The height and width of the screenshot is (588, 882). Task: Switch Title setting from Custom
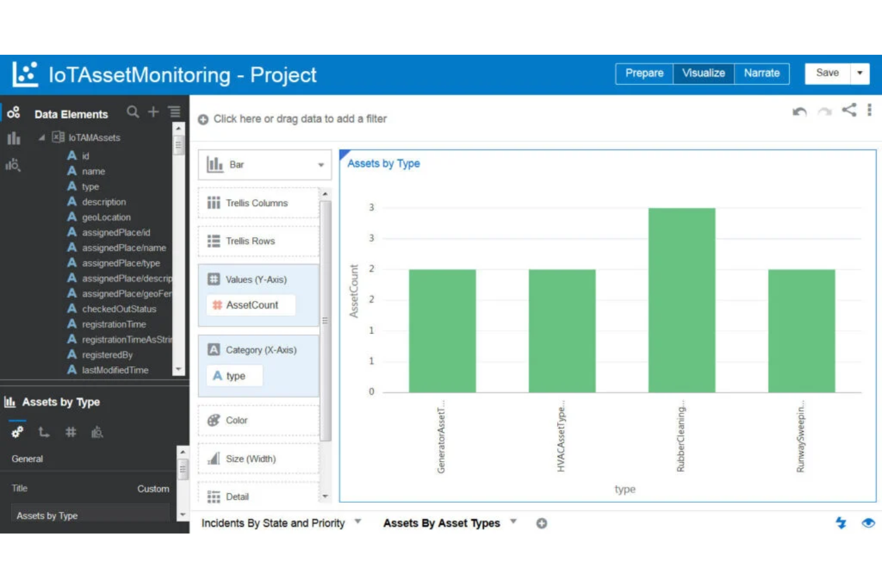[x=153, y=489]
